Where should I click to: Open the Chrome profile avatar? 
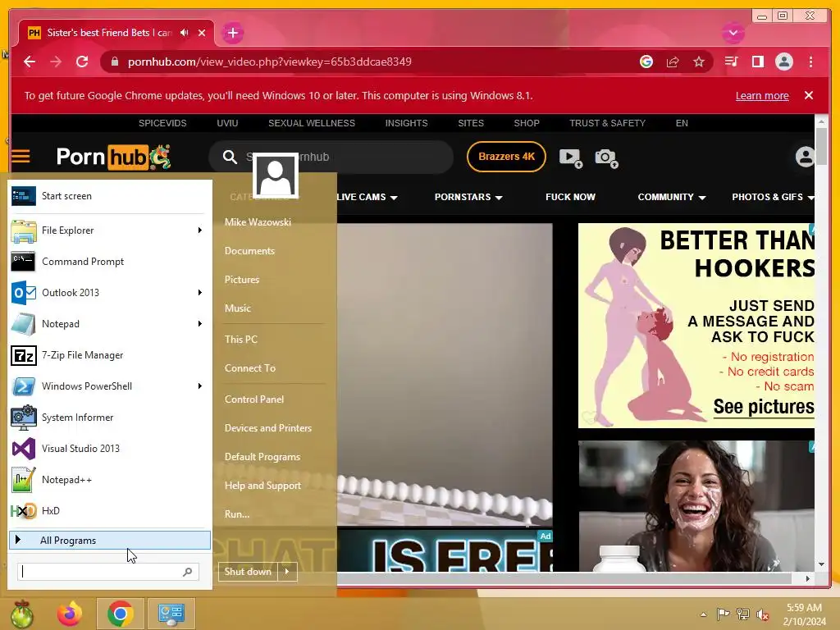pyautogui.click(x=783, y=62)
